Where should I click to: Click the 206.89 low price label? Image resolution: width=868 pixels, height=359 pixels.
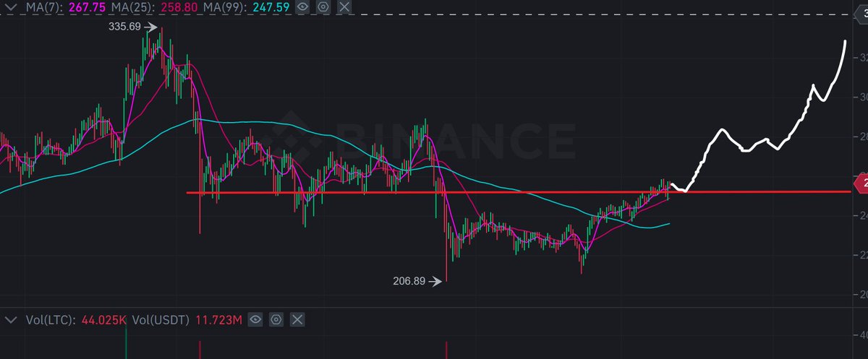(x=408, y=282)
